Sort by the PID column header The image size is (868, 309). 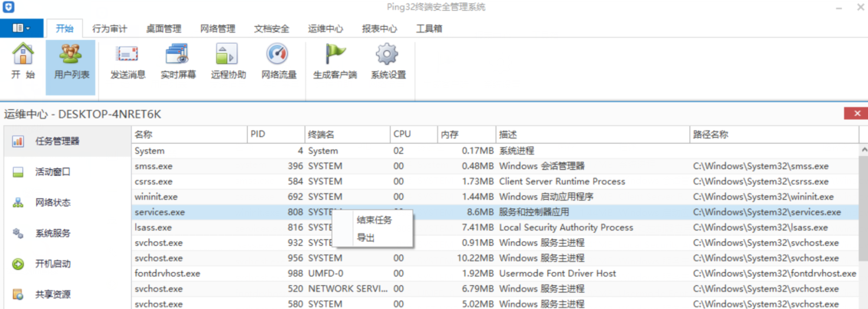276,135
